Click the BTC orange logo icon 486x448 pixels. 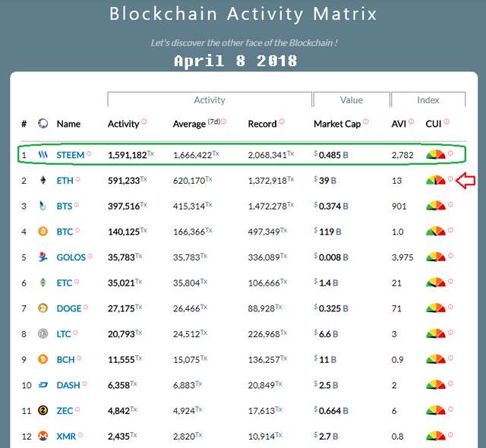coord(43,231)
